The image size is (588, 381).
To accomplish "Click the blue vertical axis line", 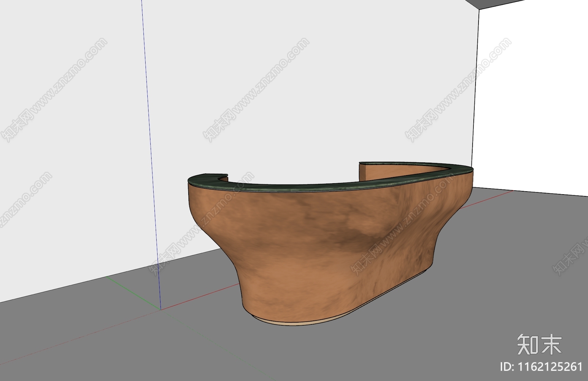I will coord(151,154).
